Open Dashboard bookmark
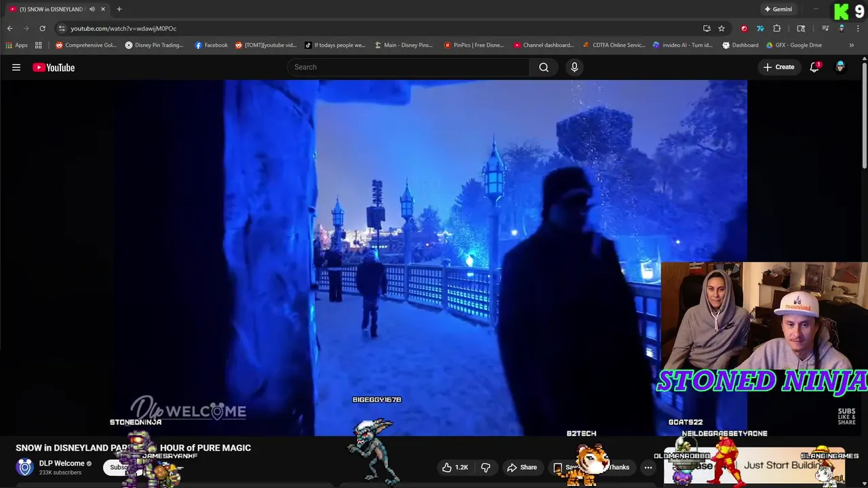Screen dimensions: 868x488 (x=741, y=45)
